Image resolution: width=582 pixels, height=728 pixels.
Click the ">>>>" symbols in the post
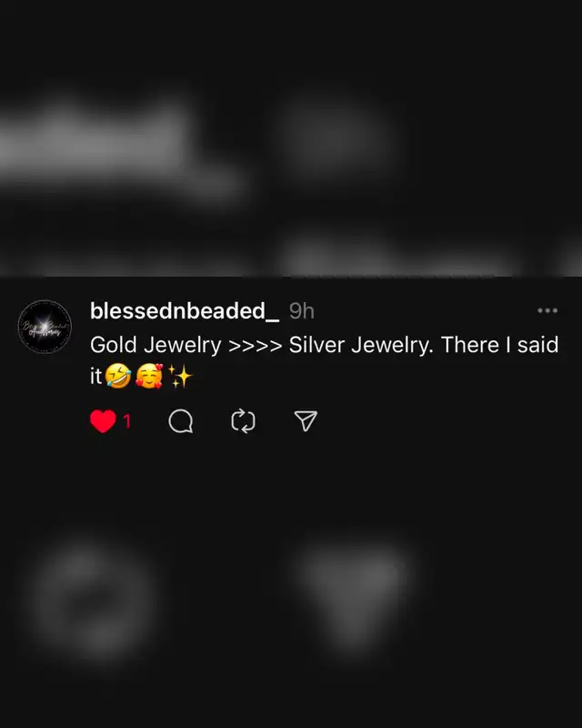[256, 346]
